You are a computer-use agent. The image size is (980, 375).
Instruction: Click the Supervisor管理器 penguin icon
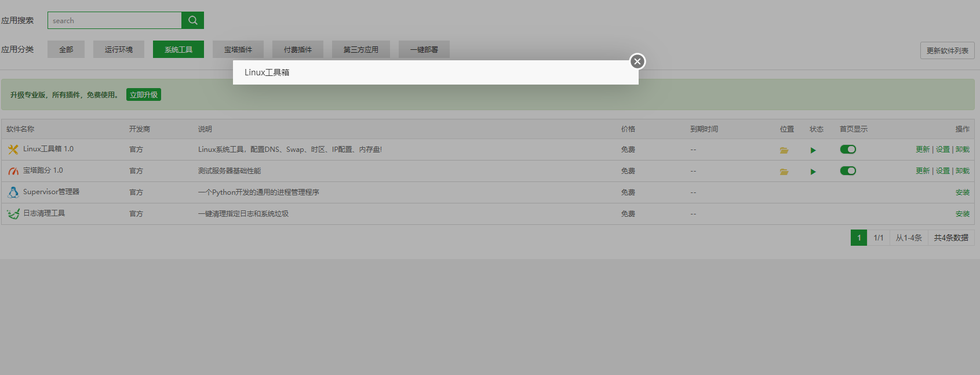(13, 192)
